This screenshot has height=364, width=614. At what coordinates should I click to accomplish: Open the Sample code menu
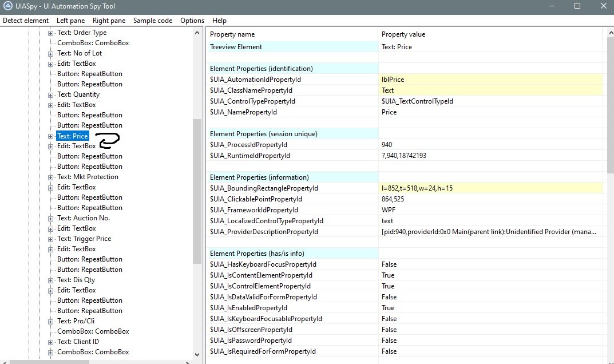point(153,21)
